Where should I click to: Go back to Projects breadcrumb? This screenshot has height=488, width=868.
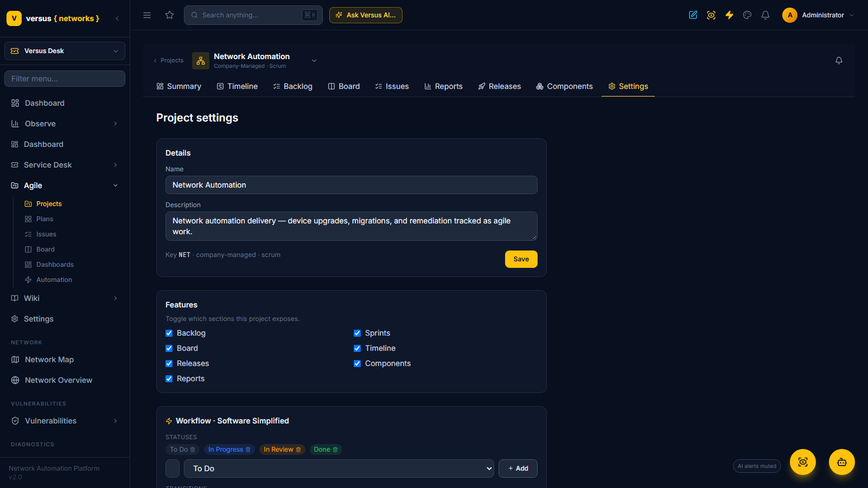(x=169, y=61)
